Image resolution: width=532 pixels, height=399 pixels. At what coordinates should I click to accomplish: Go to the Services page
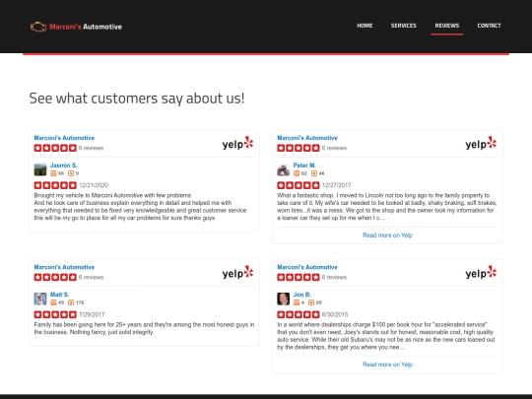(x=403, y=26)
